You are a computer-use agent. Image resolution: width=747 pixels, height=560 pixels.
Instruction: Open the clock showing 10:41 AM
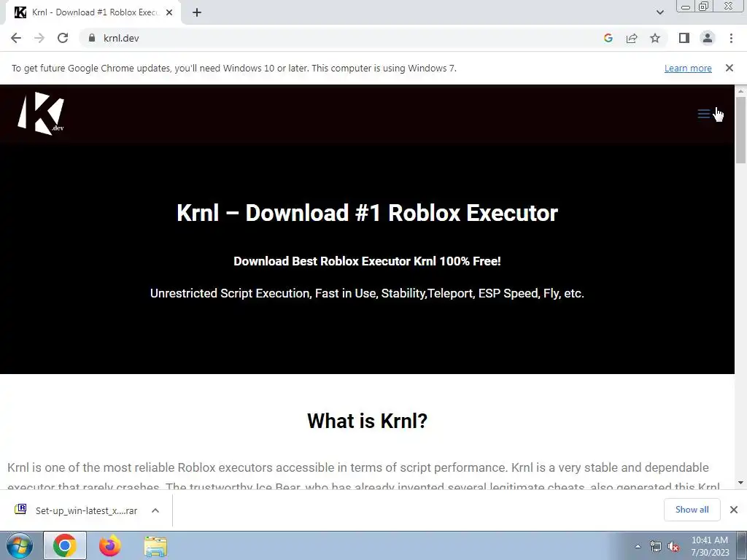(710, 546)
